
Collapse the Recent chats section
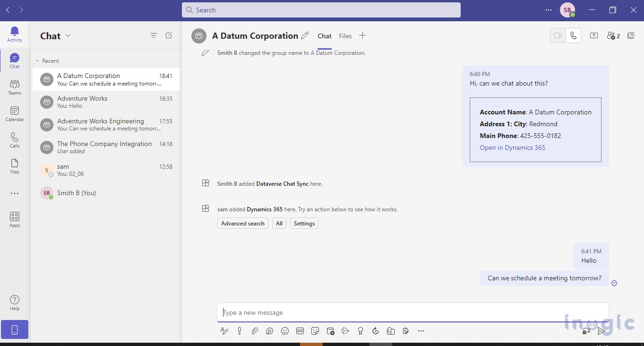(38, 61)
